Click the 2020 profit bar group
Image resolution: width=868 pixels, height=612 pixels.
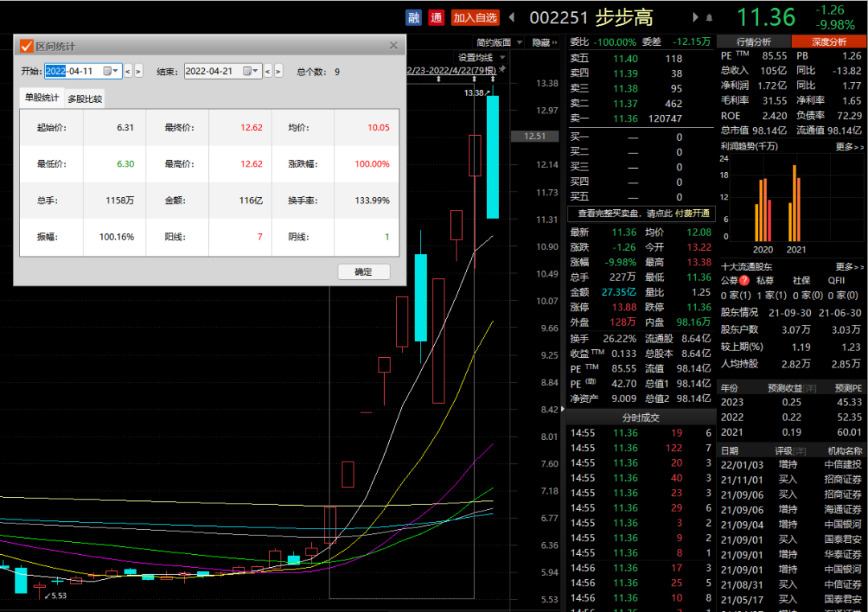point(763,209)
